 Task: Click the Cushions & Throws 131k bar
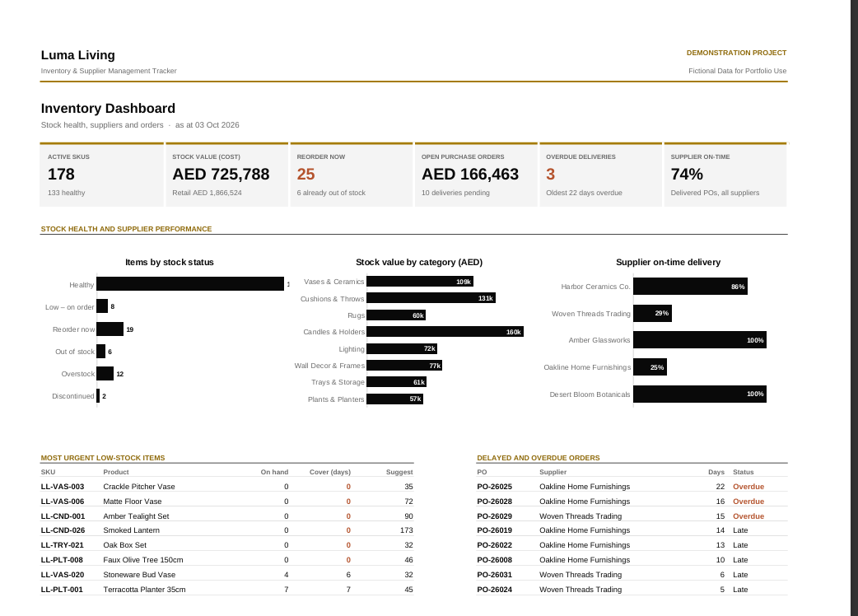(431, 298)
